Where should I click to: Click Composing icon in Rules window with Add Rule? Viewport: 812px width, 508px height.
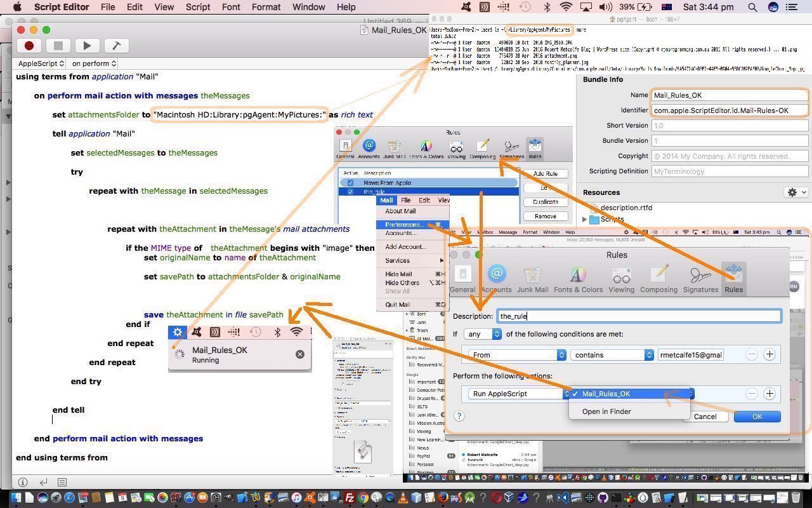coord(482,149)
